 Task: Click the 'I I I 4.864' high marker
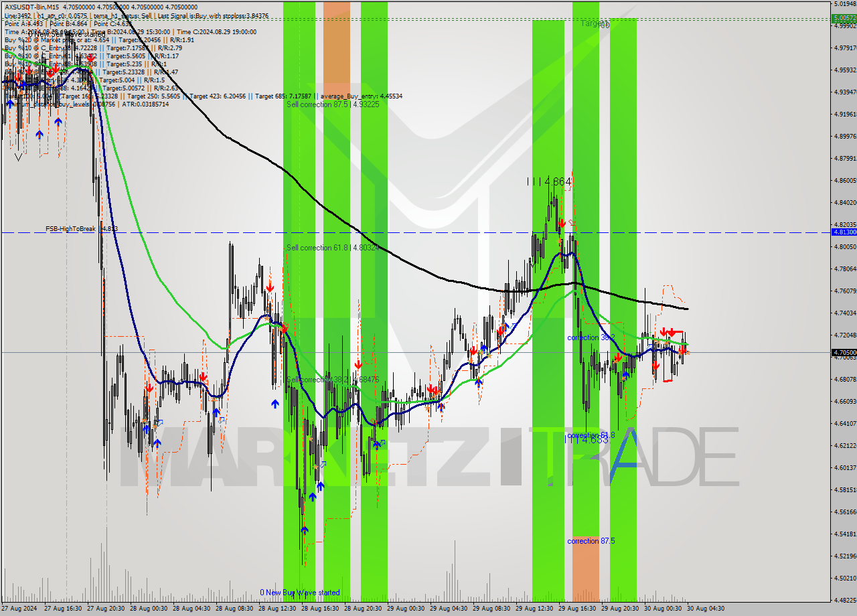pyautogui.click(x=548, y=181)
